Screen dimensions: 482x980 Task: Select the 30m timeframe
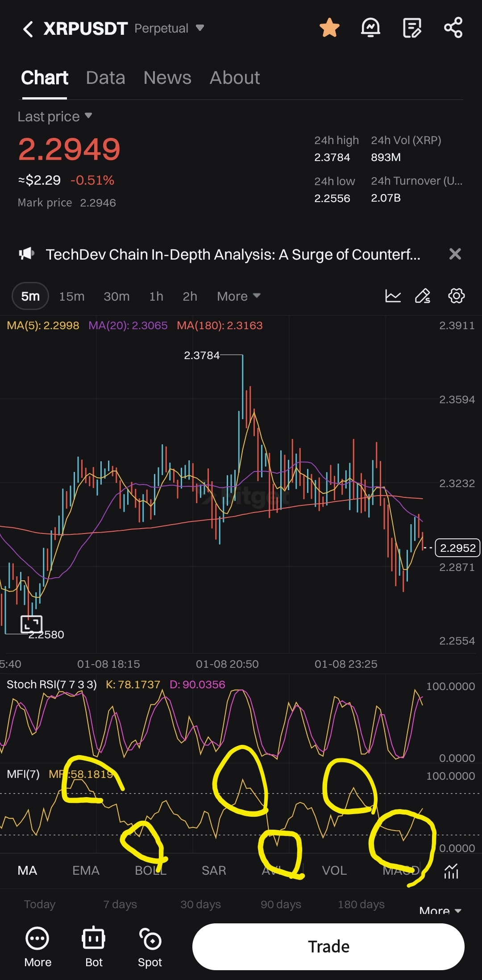116,296
